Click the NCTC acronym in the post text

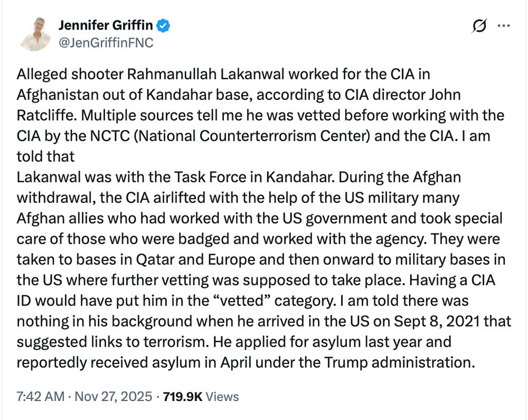coord(110,136)
